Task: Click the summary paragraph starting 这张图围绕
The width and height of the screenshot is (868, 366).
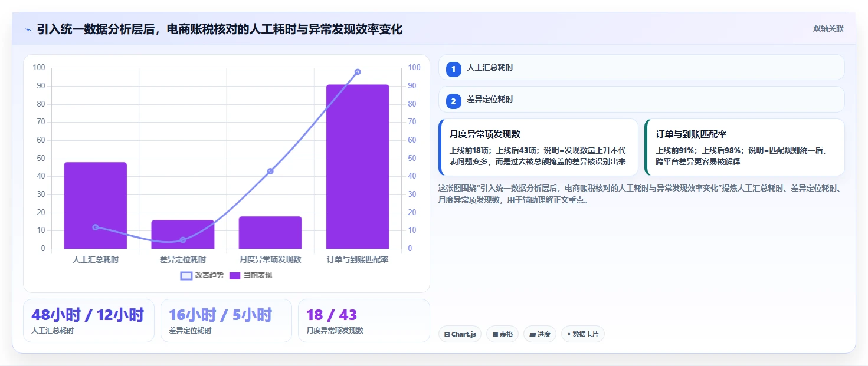Action: (641, 194)
